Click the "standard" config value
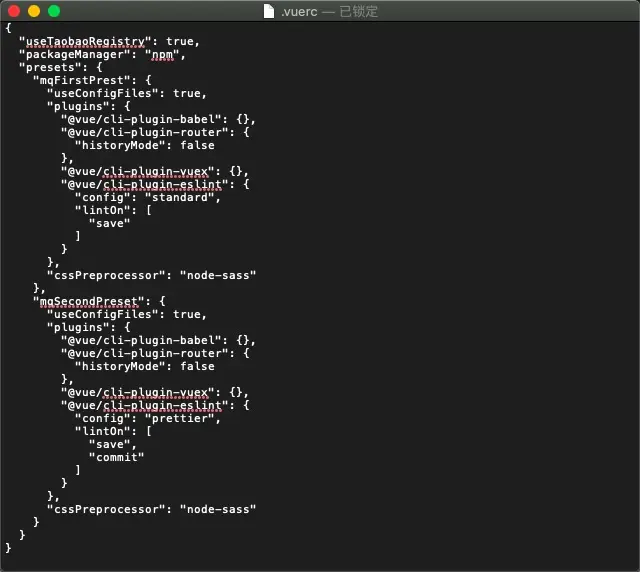Screen dimensions: 640x572 [x=180, y=198]
